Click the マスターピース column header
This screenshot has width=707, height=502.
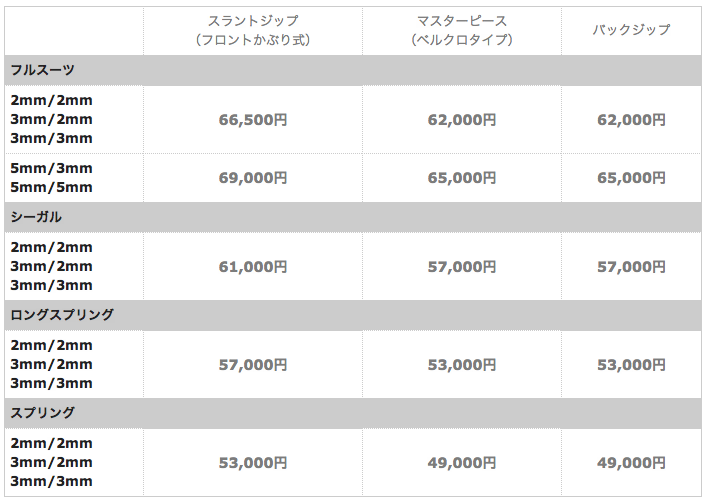pyautogui.click(x=462, y=31)
